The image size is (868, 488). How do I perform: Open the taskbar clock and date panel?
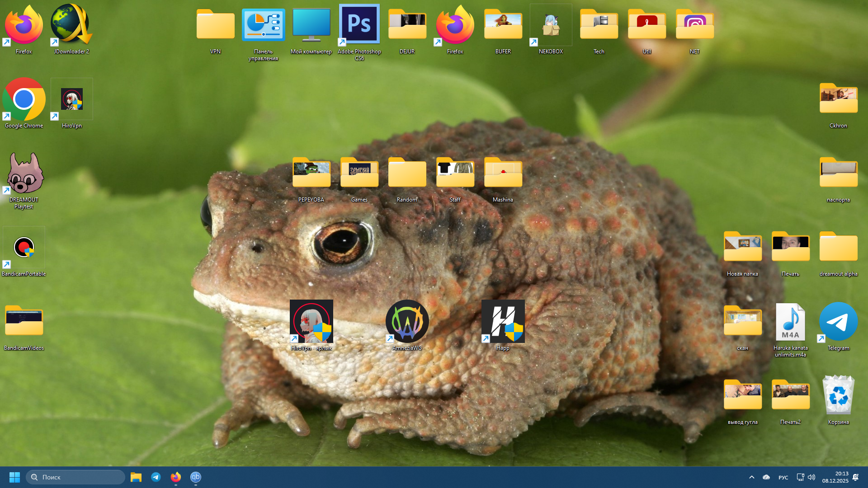[835, 477]
